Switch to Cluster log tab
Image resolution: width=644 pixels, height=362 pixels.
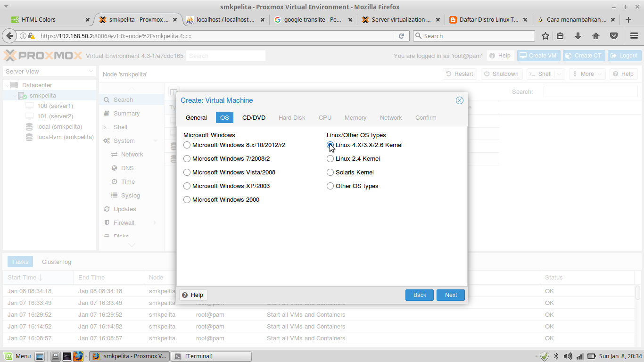click(57, 262)
